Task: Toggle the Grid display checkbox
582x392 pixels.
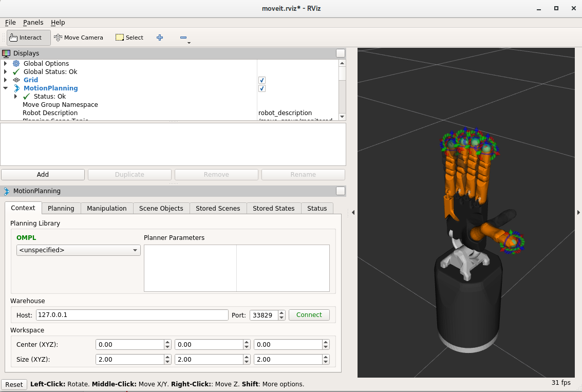Action: pyautogui.click(x=261, y=80)
